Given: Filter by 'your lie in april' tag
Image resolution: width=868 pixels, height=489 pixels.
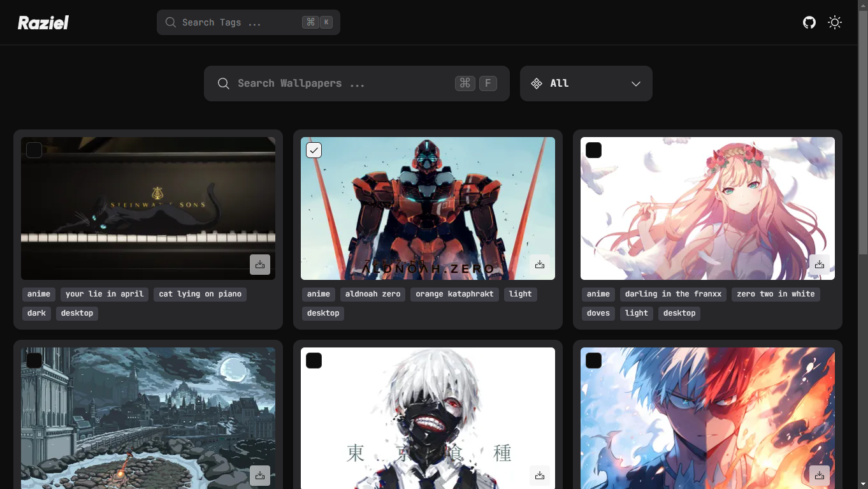Looking at the screenshot, I should pos(105,294).
